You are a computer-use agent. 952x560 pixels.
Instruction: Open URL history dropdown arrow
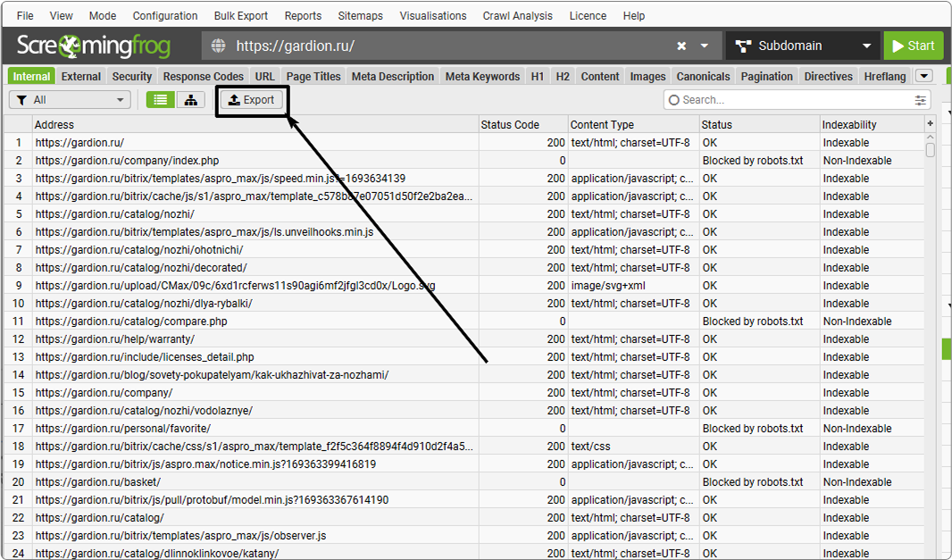705,46
